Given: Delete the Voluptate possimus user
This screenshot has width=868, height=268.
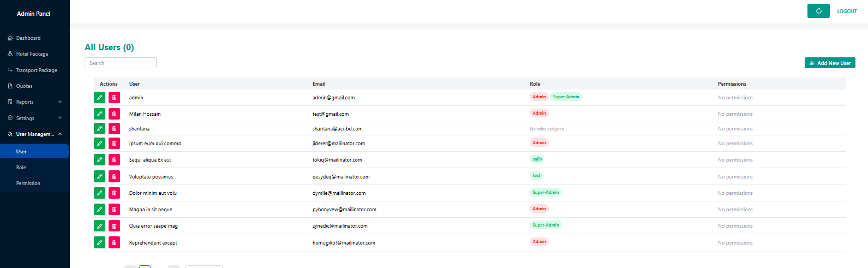Looking at the screenshot, I should [114, 177].
